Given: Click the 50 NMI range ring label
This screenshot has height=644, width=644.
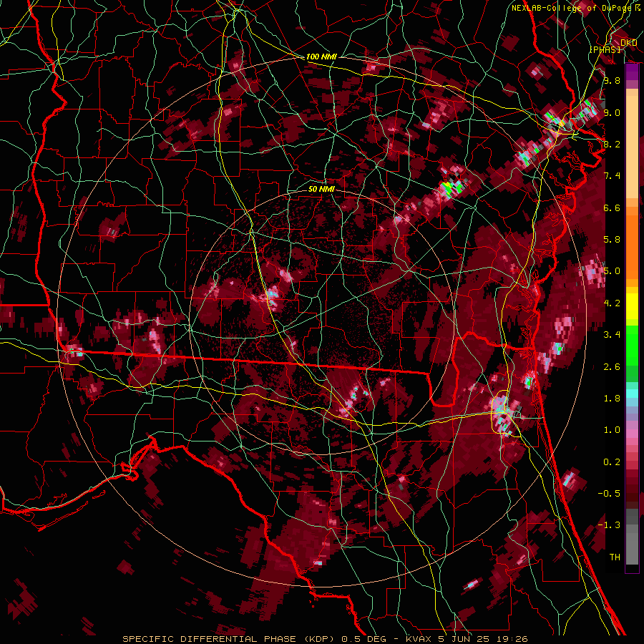Looking at the screenshot, I should (x=321, y=189).
